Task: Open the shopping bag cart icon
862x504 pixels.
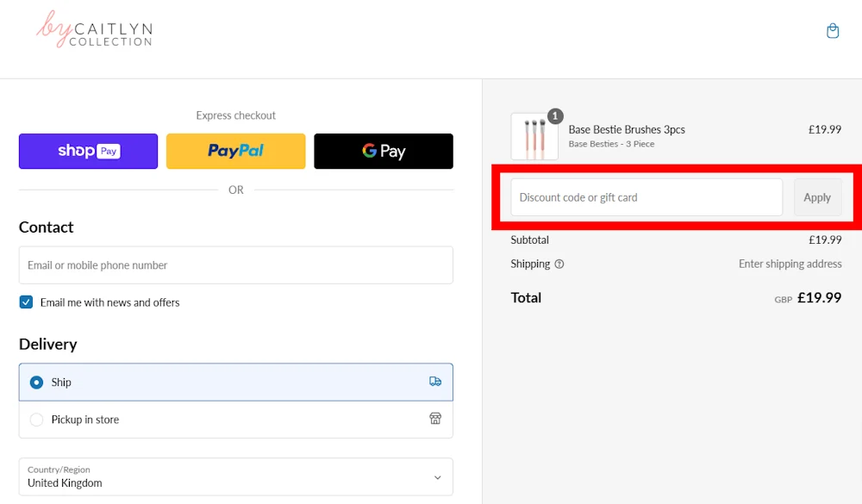Action: (833, 31)
